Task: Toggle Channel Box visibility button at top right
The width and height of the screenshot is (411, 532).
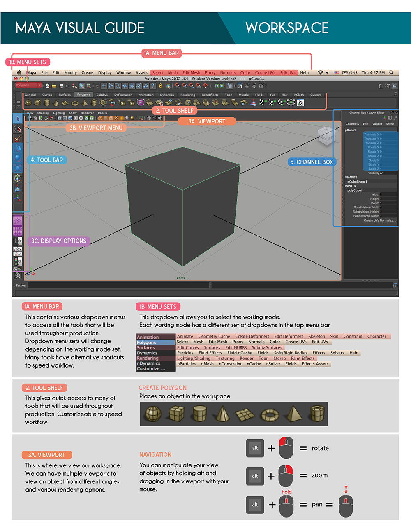Action: pyautogui.click(x=395, y=86)
